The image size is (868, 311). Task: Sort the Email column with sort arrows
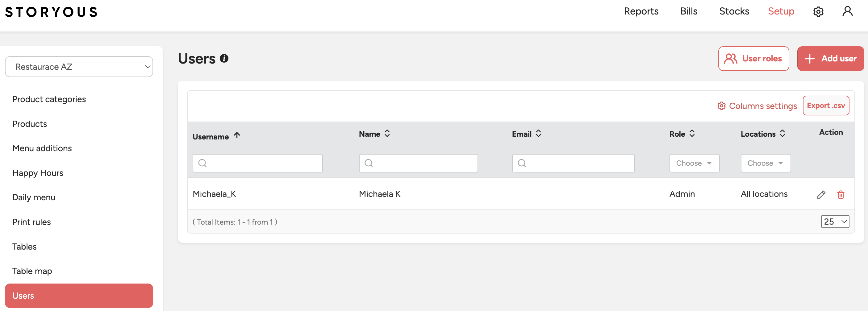click(538, 134)
